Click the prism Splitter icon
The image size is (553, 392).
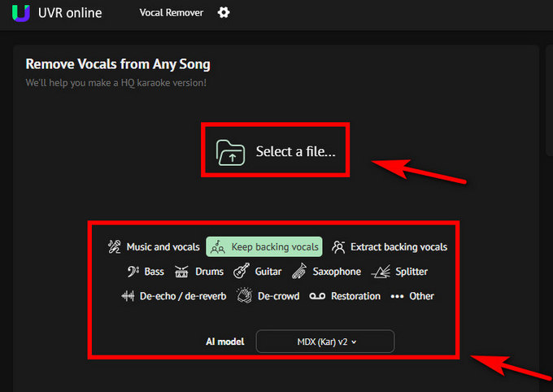point(381,272)
